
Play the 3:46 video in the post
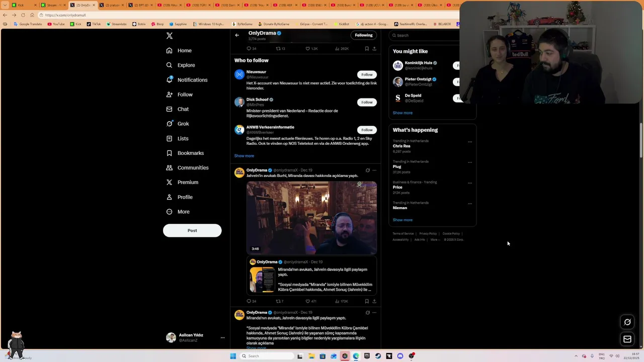tap(311, 218)
